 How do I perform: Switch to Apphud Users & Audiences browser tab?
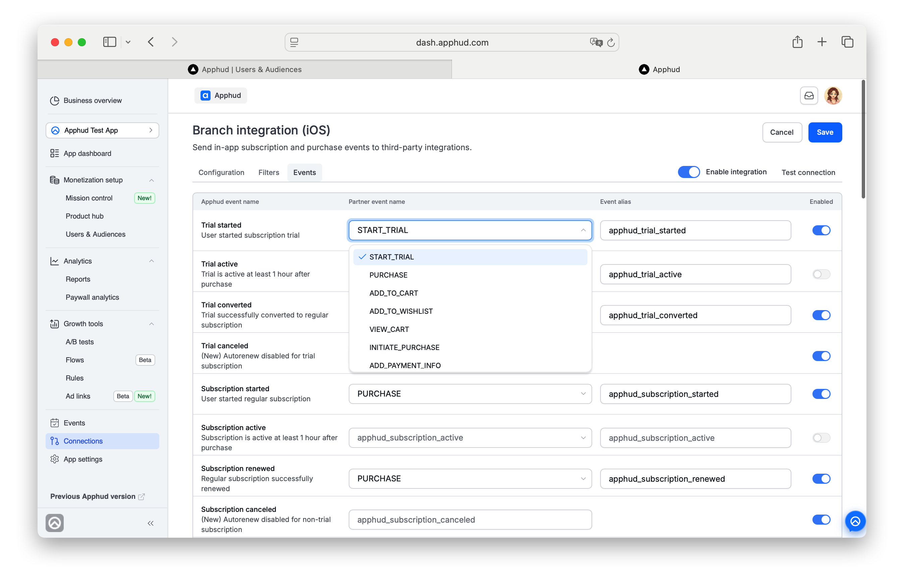(245, 69)
